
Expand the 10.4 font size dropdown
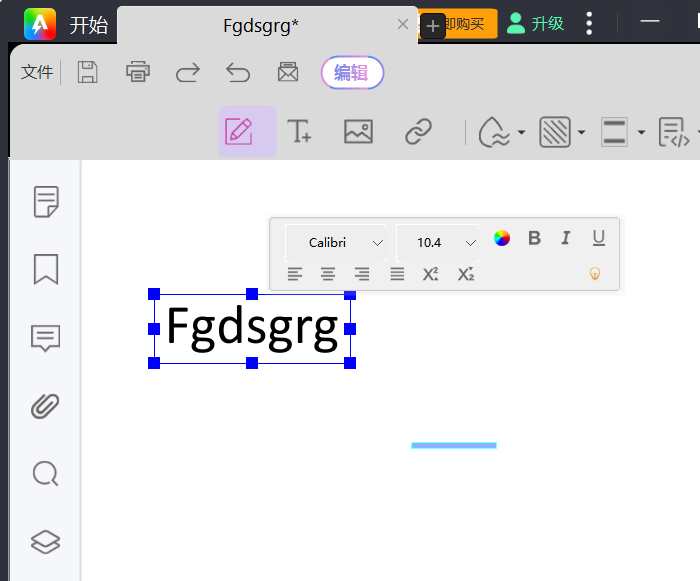click(x=470, y=243)
